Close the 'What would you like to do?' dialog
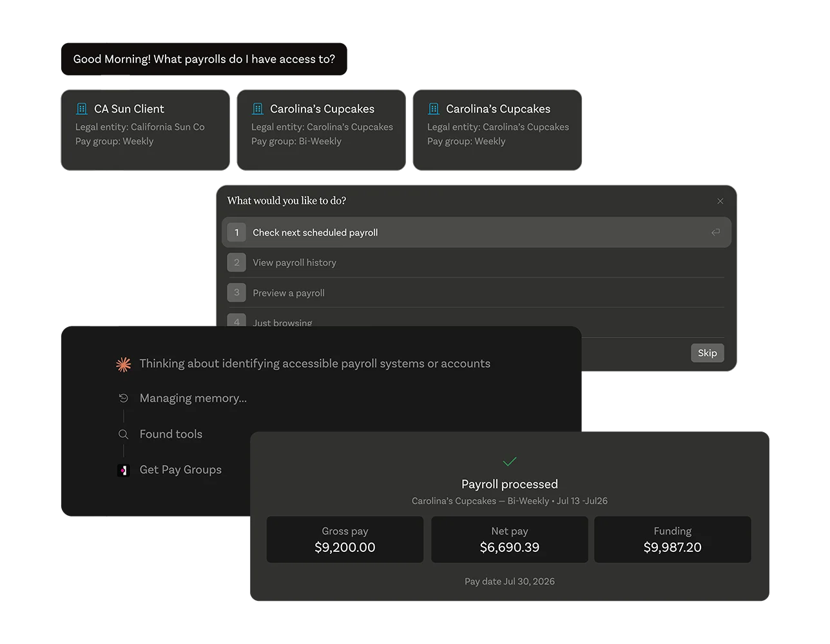The image size is (830, 644). click(x=720, y=201)
